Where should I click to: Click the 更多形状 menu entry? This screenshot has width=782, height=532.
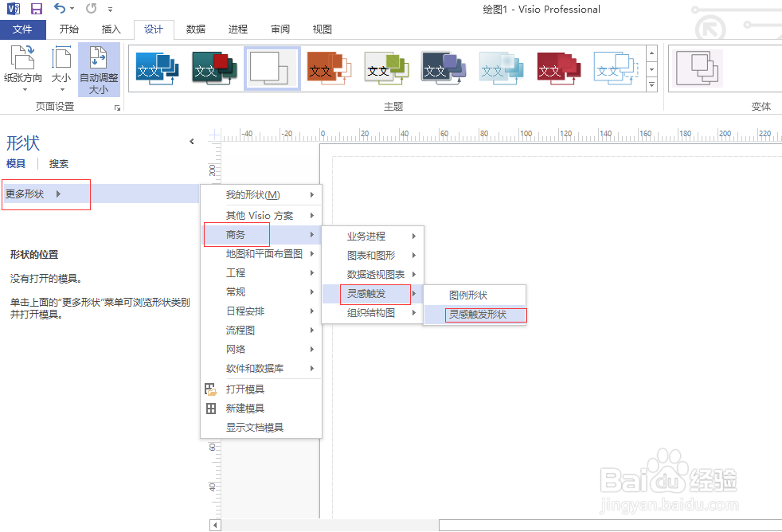[100, 194]
